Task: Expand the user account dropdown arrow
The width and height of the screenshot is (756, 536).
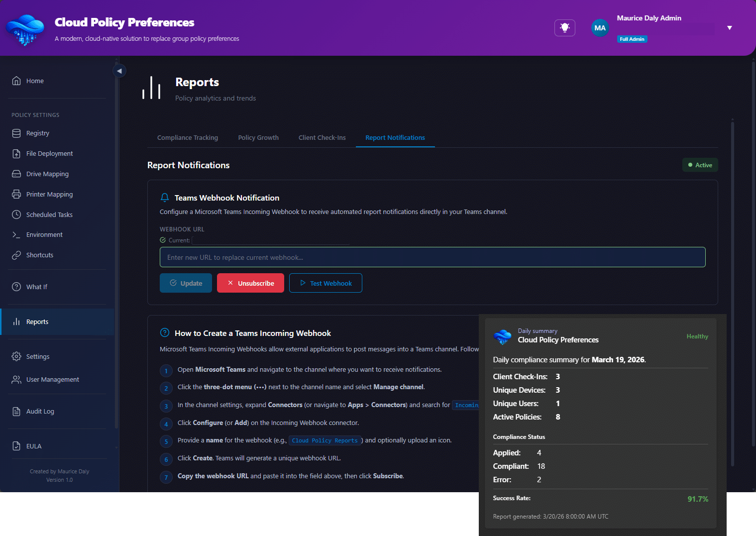Action: pyautogui.click(x=729, y=28)
